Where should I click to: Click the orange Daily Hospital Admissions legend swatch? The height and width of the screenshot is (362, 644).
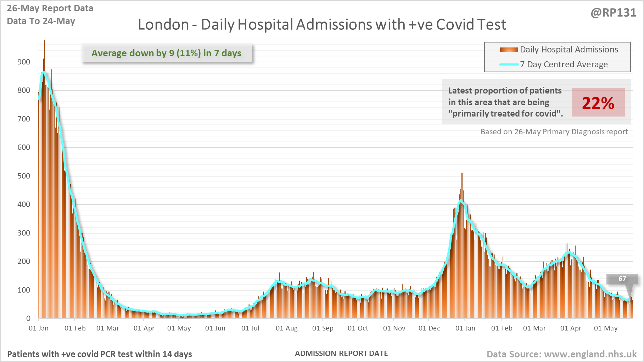[509, 50]
